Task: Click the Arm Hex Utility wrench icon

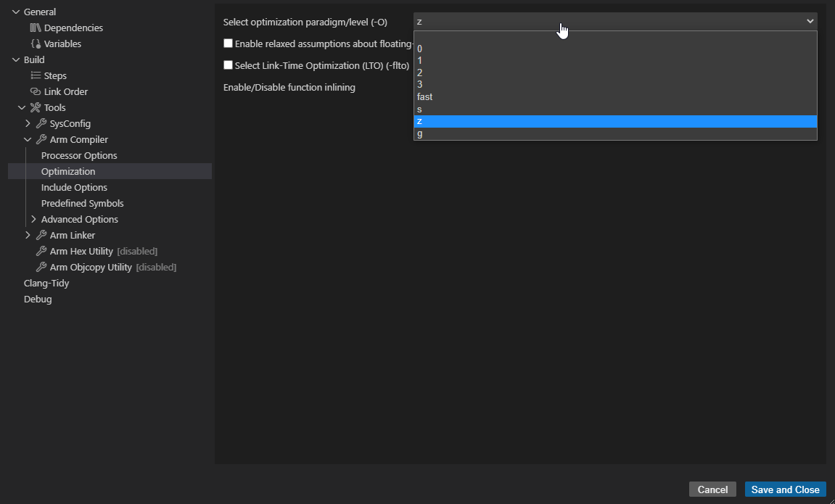Action: [41, 251]
